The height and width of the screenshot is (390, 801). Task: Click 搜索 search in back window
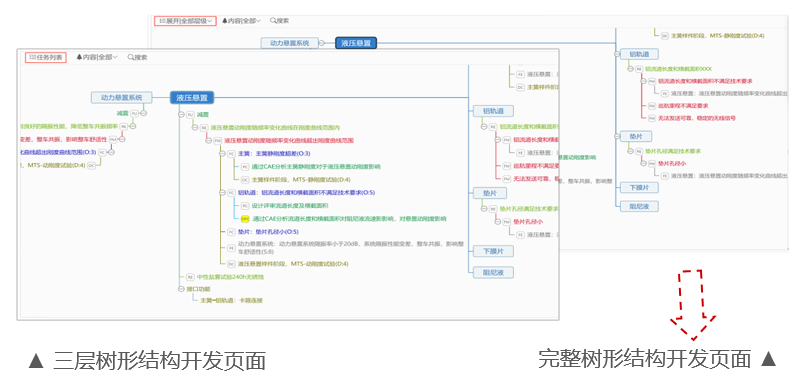point(279,21)
